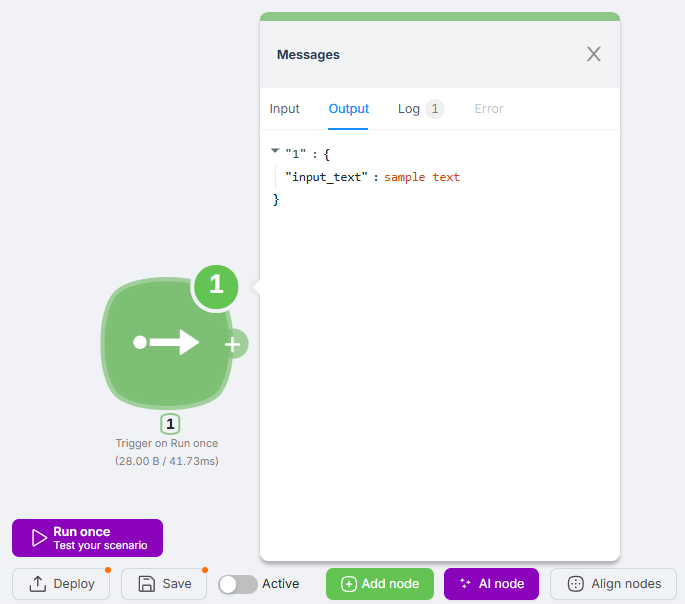Collapse the "1" JSON object triangle
Viewport: 685px width, 604px height.
(x=275, y=151)
